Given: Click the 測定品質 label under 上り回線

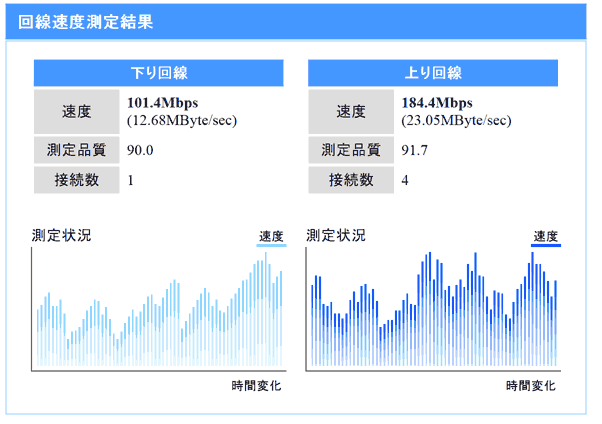Looking at the screenshot, I should pyautogui.click(x=351, y=150).
